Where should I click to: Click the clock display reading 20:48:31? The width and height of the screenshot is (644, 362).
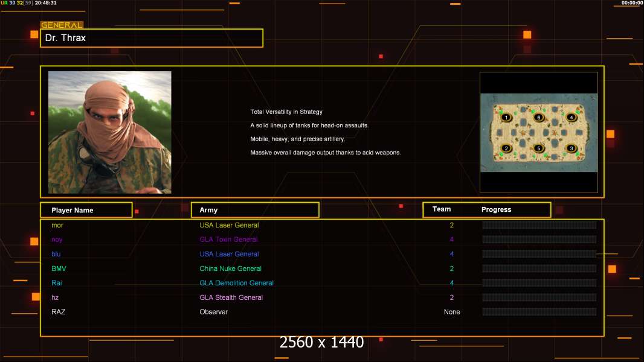(x=46, y=3)
